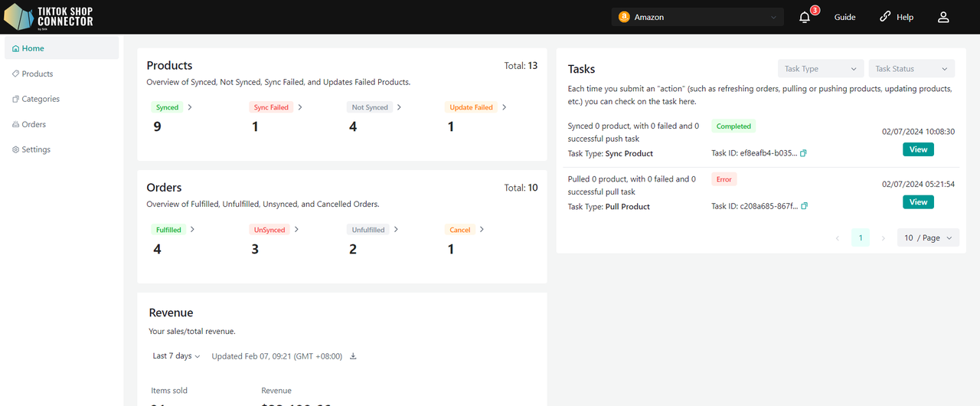Change the 10 / Page size selector
Screen dimensions: 980x406
pos(928,238)
